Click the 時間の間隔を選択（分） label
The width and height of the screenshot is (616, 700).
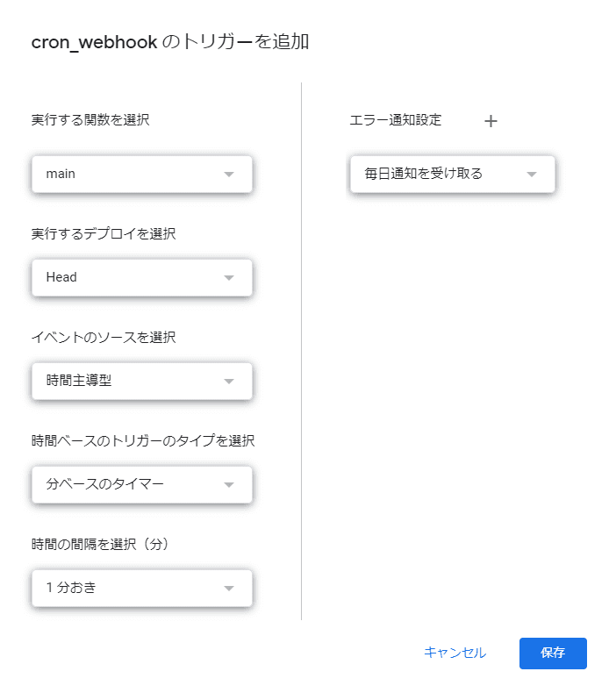[99, 544]
